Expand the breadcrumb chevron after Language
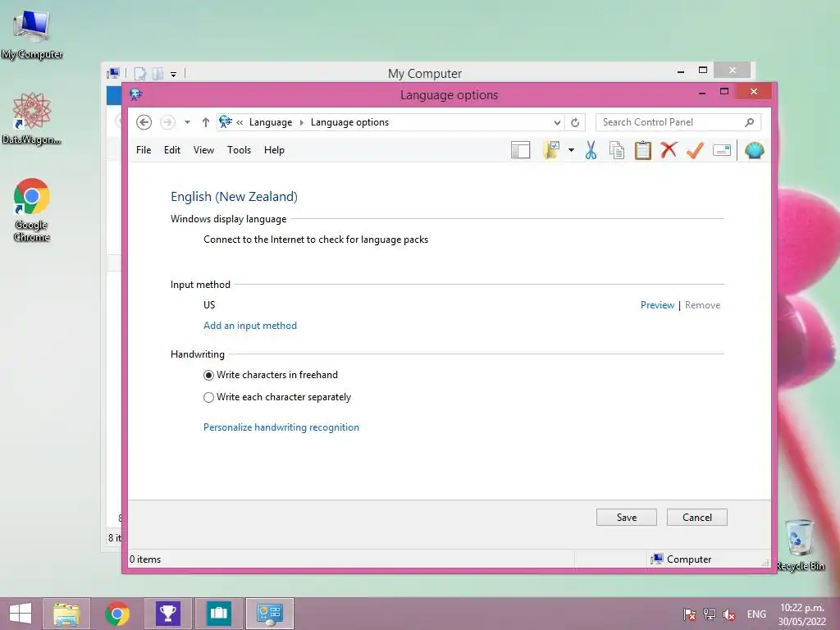The height and width of the screenshot is (630, 840). (302, 123)
